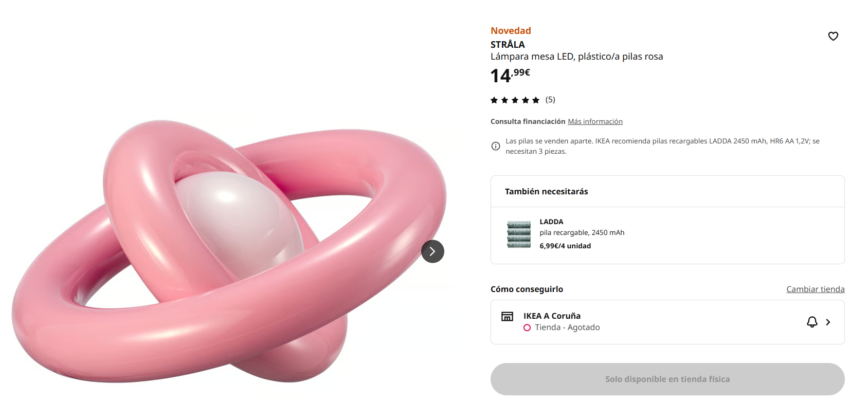Open the LADDA product name link
This screenshot has height=400, width=868.
pos(551,222)
